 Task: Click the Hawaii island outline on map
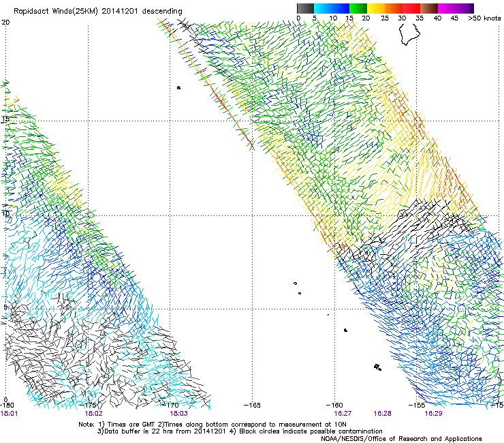pyautogui.click(x=409, y=35)
